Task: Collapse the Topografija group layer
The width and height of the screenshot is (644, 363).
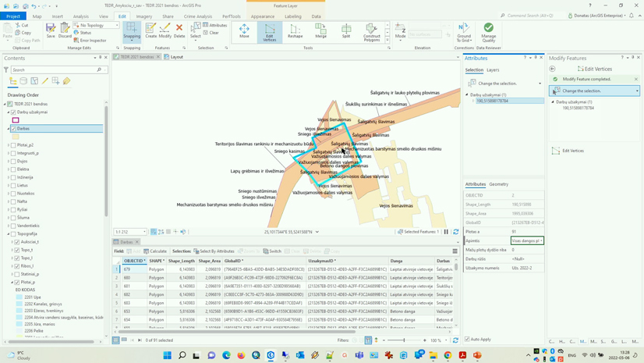Action: (x=9, y=233)
